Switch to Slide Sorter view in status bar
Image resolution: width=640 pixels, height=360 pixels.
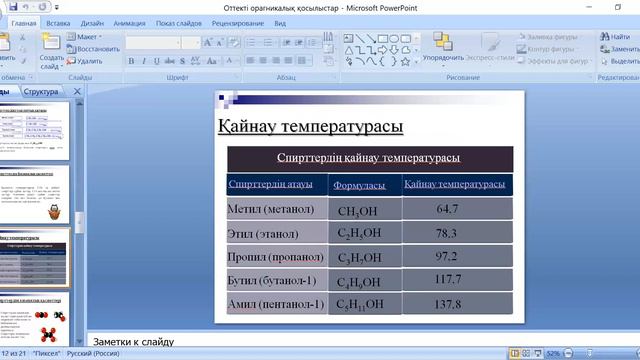526,353
